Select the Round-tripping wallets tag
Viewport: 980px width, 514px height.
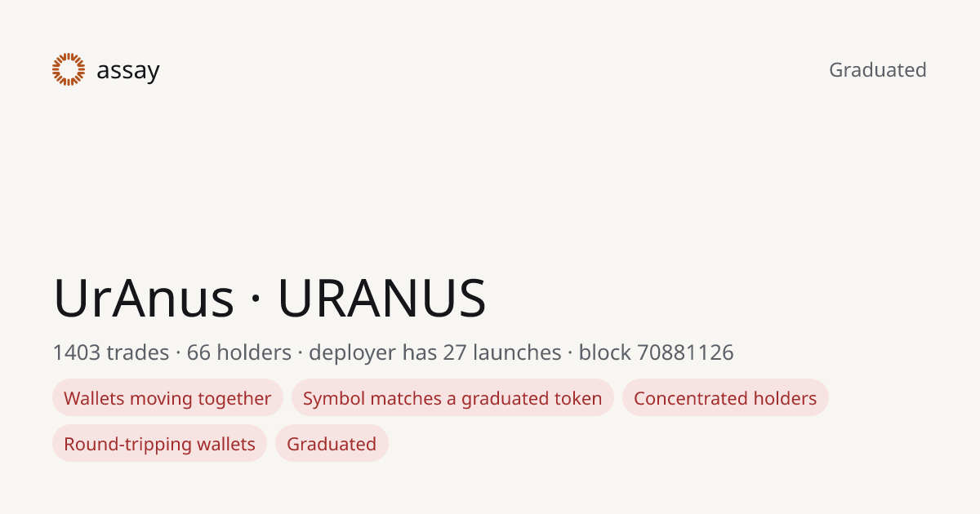coord(159,444)
